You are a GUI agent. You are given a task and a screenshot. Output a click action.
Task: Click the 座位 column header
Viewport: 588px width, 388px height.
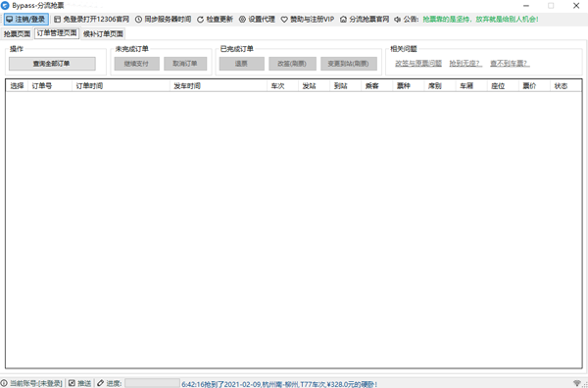coord(504,86)
